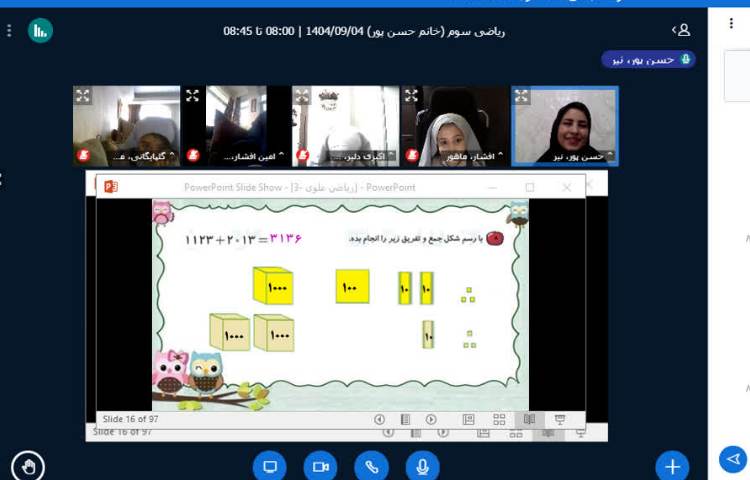Toggle the webcam sharing button
The image size is (750, 480).
pos(320,467)
